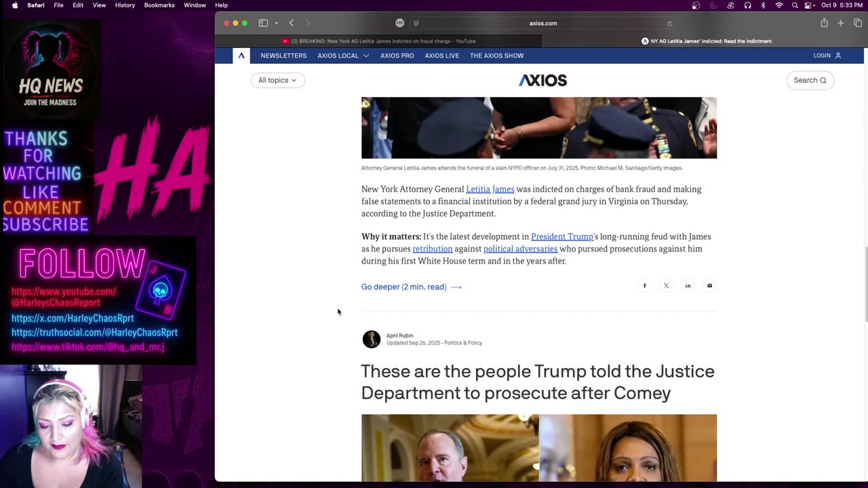This screenshot has height=488, width=868.
Task: Open the Trump told Justice Department headline
Action: 538,382
